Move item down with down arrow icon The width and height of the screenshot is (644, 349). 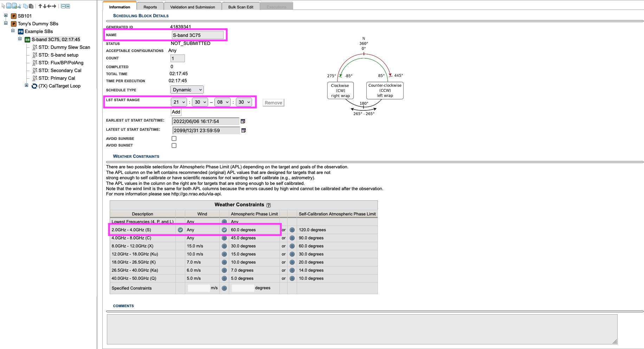click(45, 6)
